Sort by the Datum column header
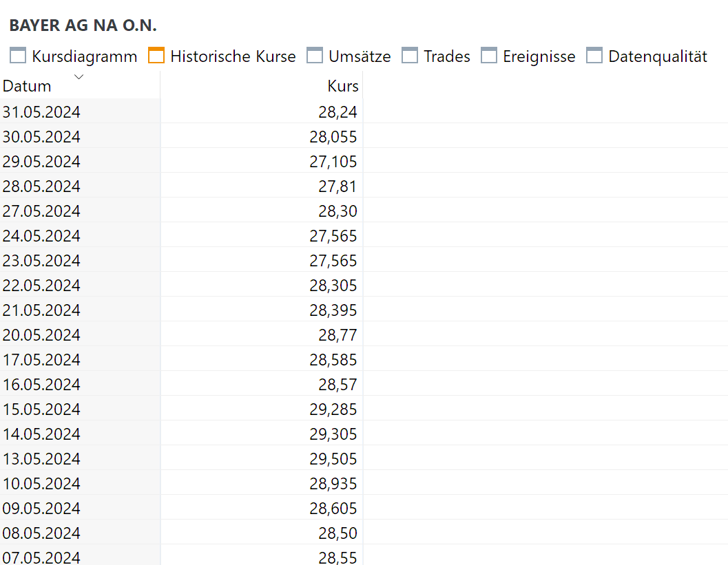Screen dimensions: 728x565 point(28,86)
